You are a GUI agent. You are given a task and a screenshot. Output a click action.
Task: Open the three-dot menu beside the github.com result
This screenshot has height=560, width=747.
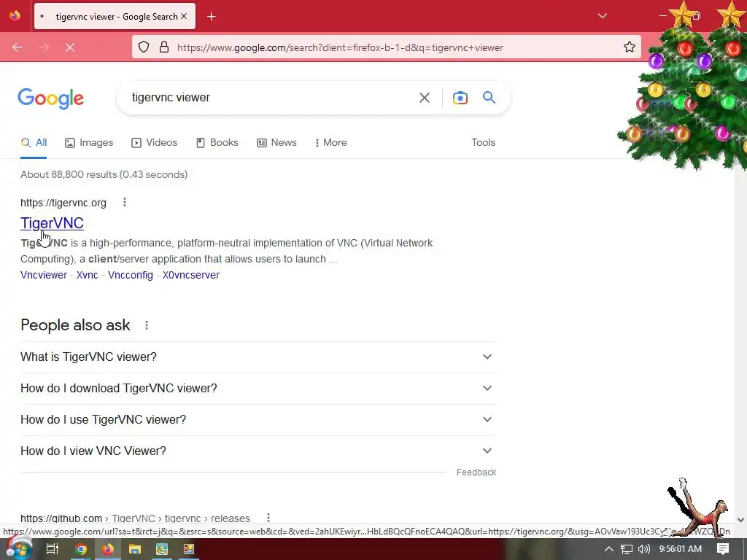268,518
